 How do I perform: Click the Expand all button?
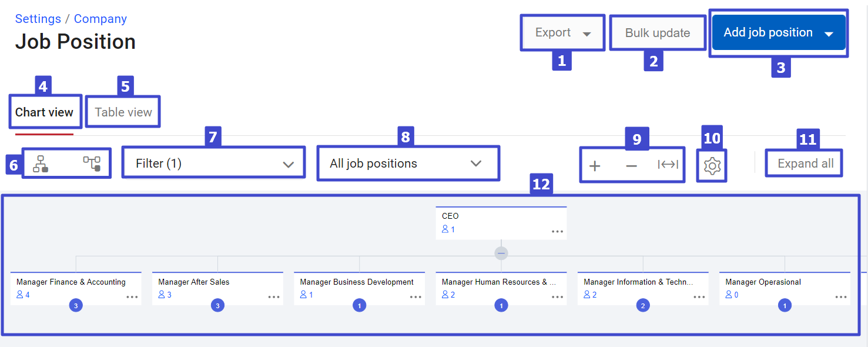pyautogui.click(x=805, y=164)
